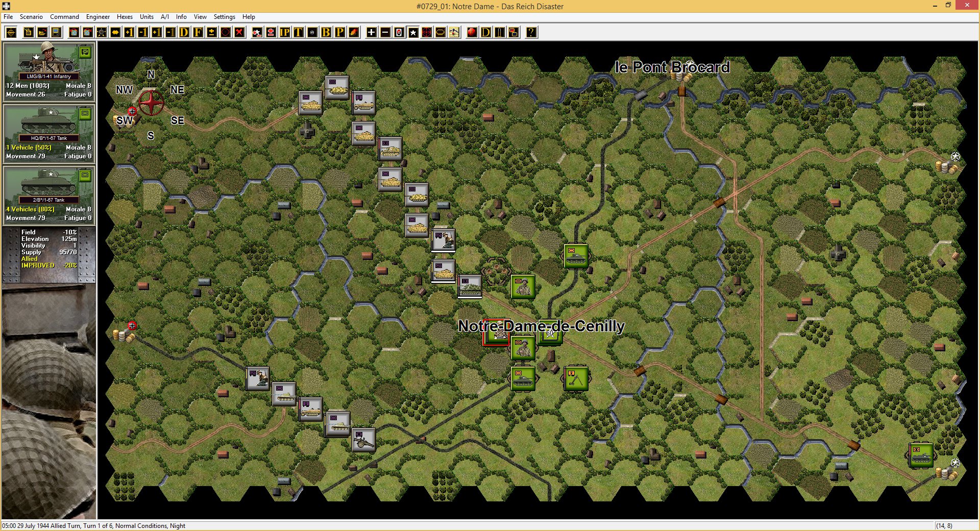This screenshot has height=531, width=980.
Task: Click the rotate counterclockwise unit icon
Action: tap(74, 32)
